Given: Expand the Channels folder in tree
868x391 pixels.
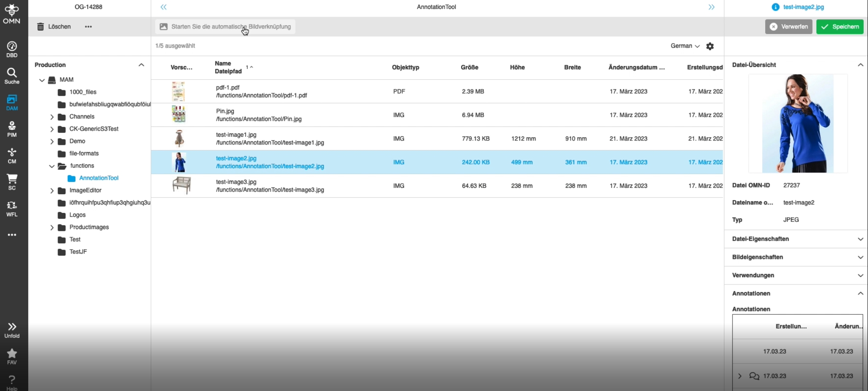Looking at the screenshot, I should click(x=52, y=117).
